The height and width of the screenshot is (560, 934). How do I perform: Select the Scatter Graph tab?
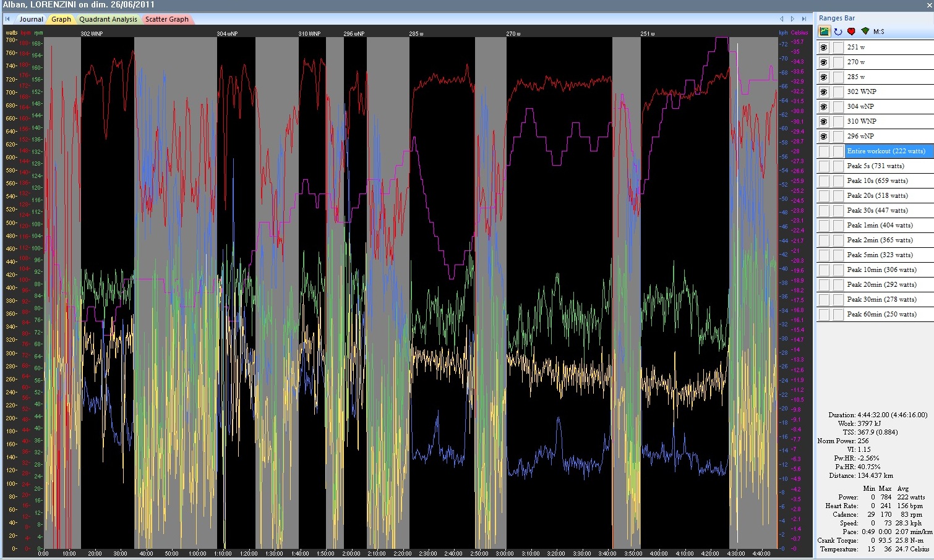pos(167,19)
